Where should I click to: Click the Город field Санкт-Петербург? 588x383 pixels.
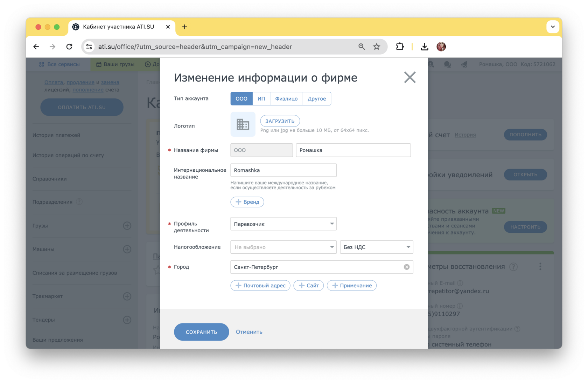click(x=322, y=267)
